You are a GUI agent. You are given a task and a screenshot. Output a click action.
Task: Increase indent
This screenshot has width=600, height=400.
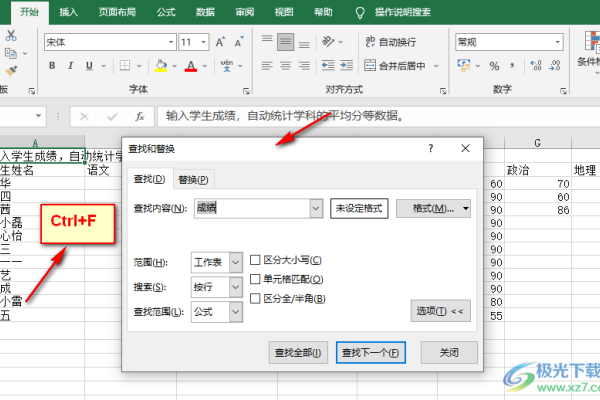pos(346,66)
